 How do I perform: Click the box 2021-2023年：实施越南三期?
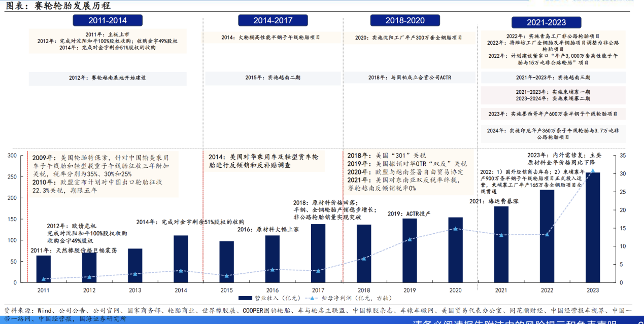(553, 78)
